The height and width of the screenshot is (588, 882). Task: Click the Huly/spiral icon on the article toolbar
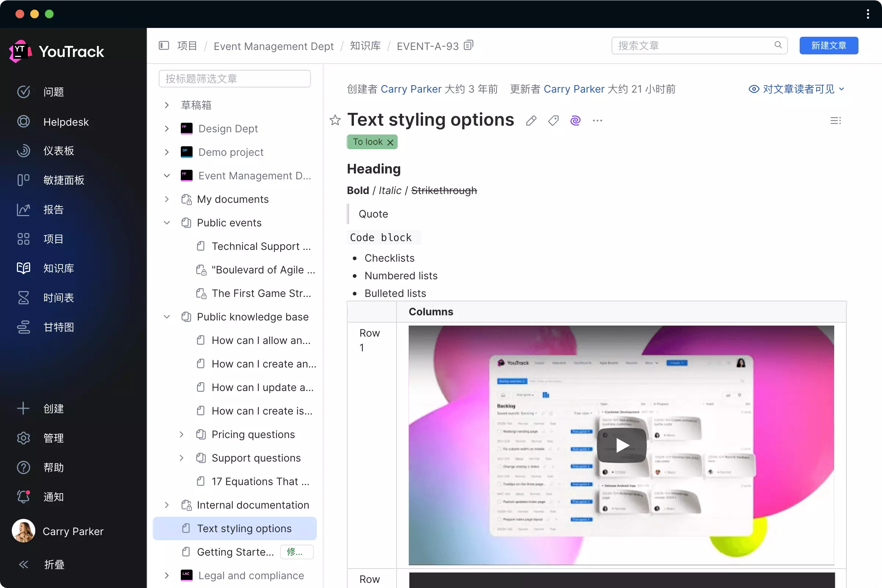[x=575, y=121]
